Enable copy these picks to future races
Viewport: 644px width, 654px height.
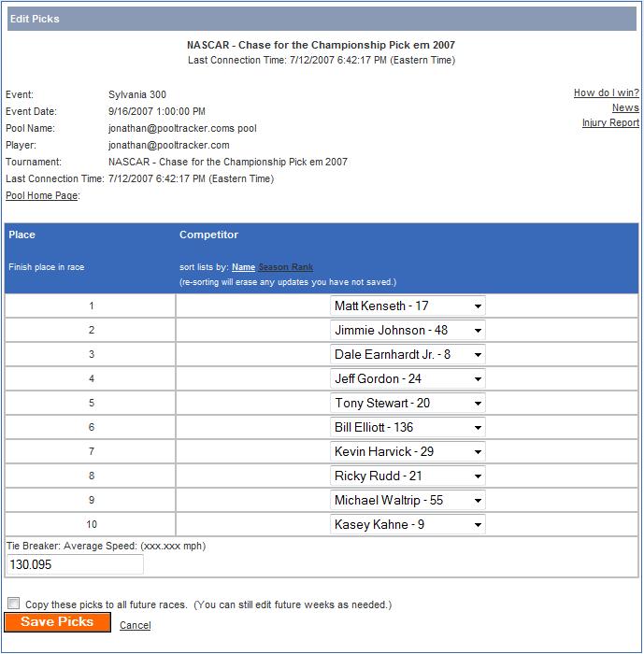point(13,604)
